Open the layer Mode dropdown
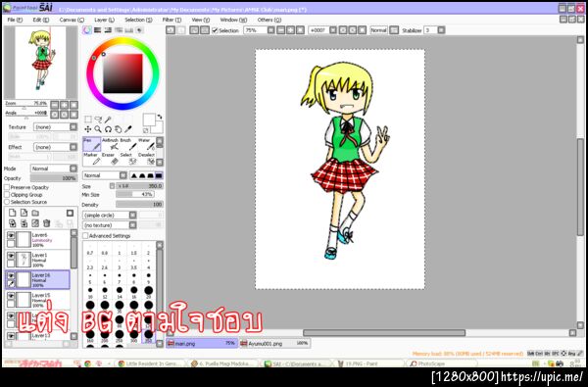The height and width of the screenshot is (387, 588). 54,169
